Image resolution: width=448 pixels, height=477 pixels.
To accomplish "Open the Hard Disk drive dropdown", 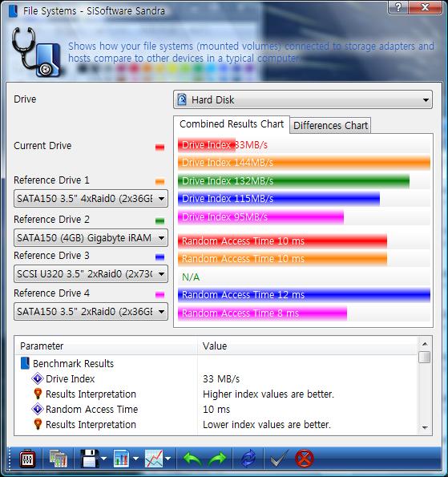I will tap(303, 99).
